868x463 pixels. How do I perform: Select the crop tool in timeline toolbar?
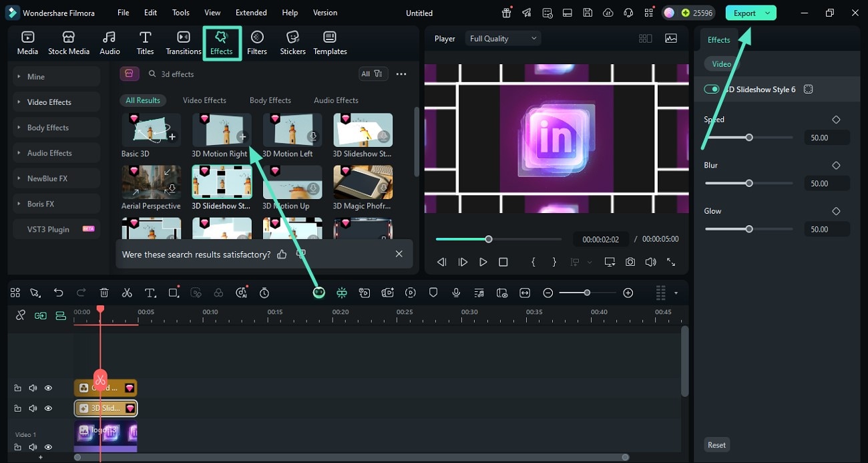[x=174, y=293]
